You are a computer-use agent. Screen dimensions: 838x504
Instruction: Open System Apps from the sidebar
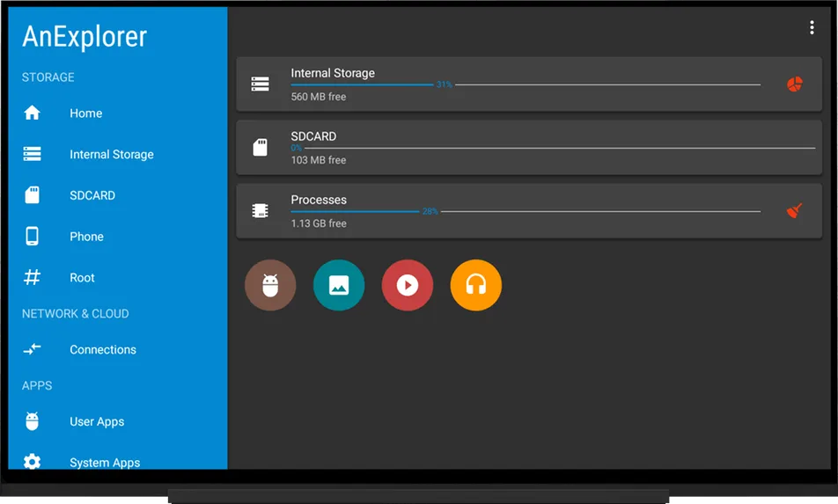pos(105,463)
